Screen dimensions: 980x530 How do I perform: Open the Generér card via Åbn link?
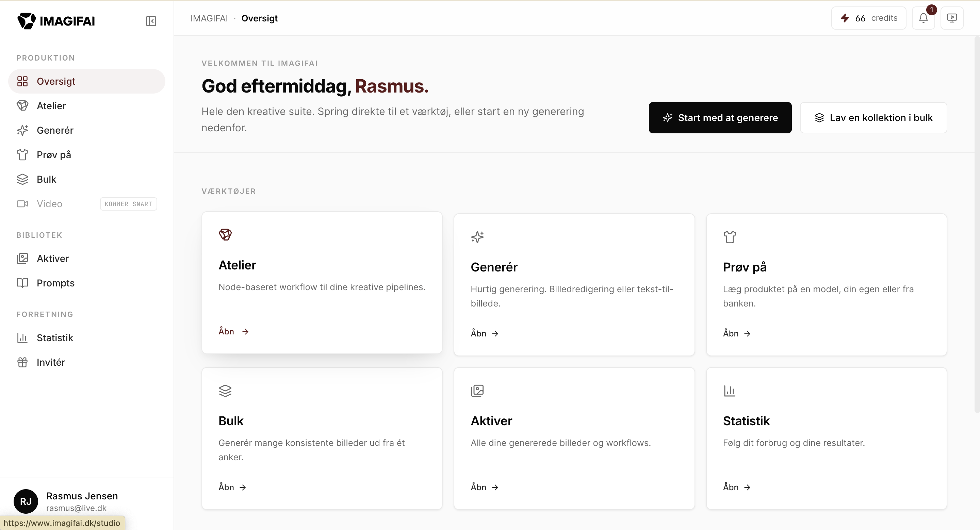click(484, 333)
